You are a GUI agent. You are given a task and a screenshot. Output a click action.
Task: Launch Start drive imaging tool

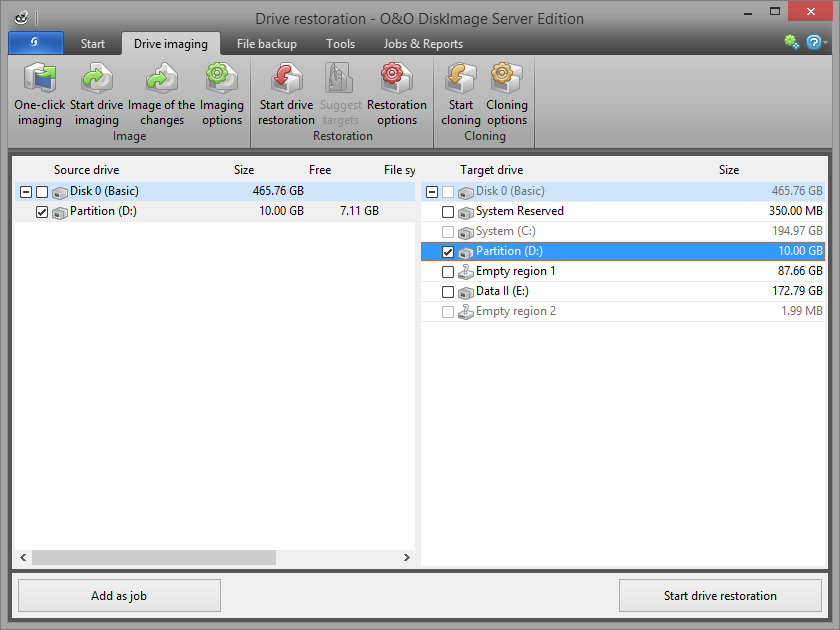tap(96, 78)
